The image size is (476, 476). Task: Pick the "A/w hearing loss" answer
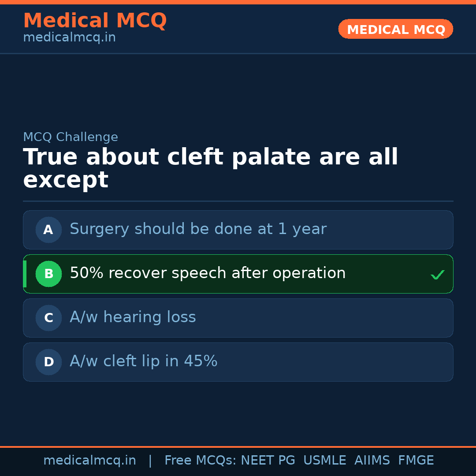133,317
